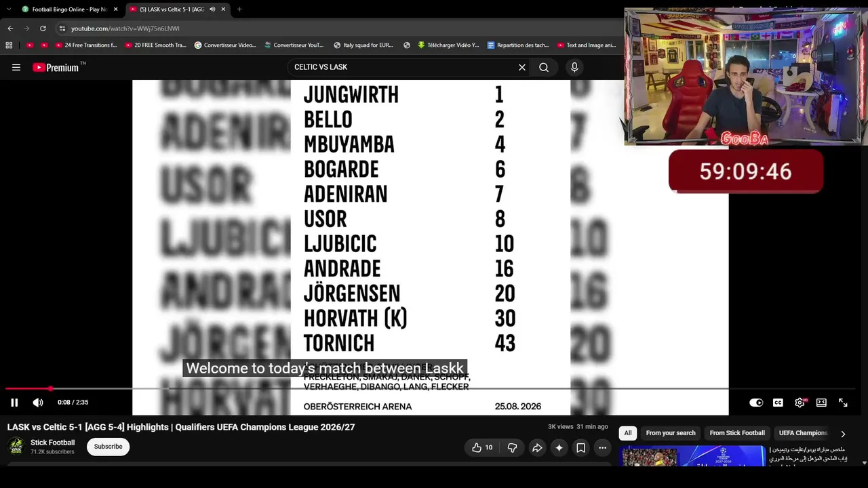Open 'Repartition des tach...' bookmark

[x=518, y=45]
